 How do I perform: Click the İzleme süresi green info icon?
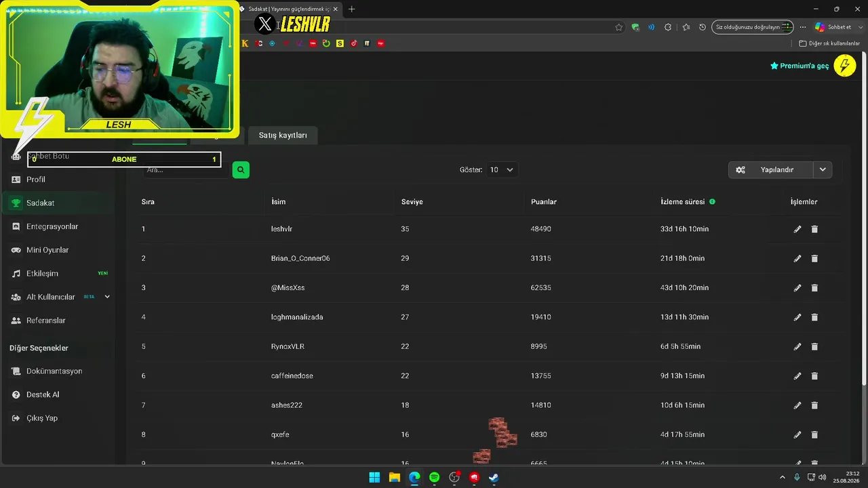[712, 201]
